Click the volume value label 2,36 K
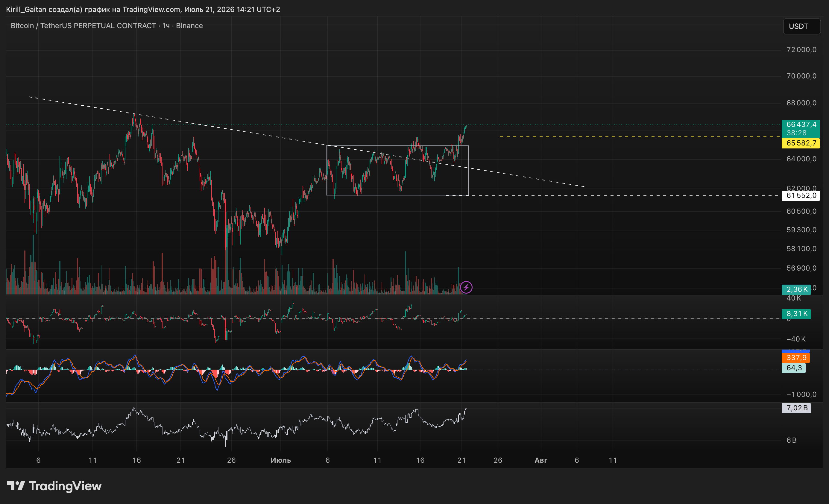The width and height of the screenshot is (829, 504). (x=796, y=289)
